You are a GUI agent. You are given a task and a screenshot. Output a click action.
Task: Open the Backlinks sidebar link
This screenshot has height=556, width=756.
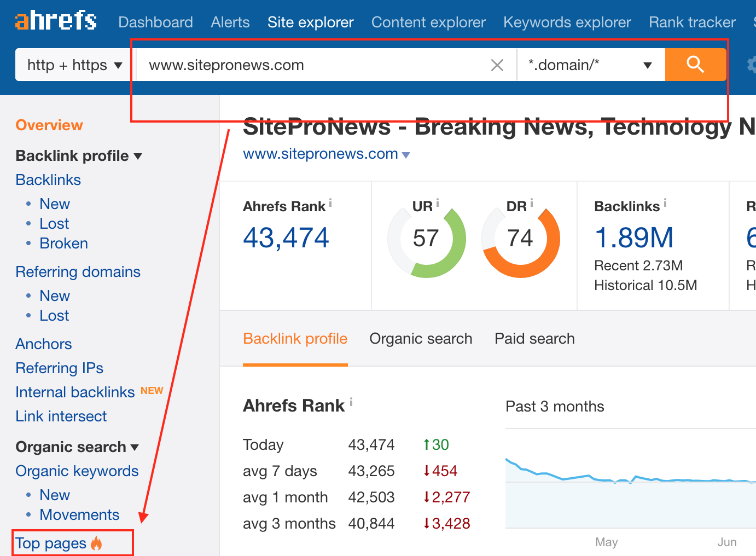48,180
